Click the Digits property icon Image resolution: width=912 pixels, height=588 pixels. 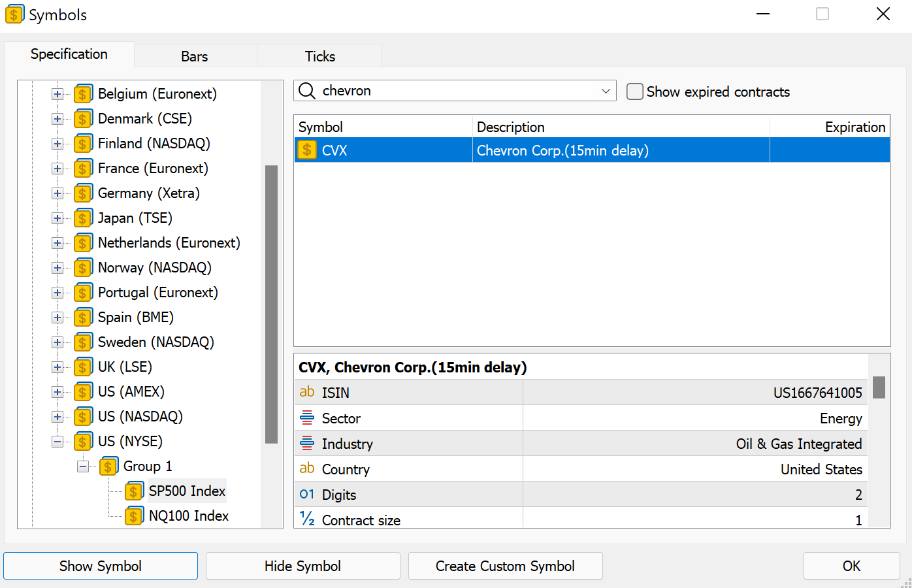[307, 495]
